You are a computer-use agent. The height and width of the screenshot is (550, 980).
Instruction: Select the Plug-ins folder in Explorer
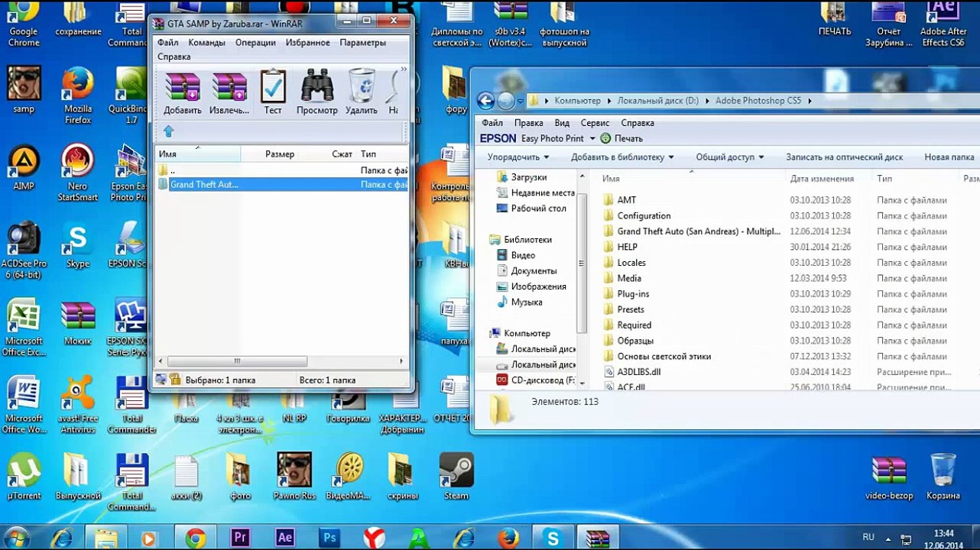coord(632,294)
